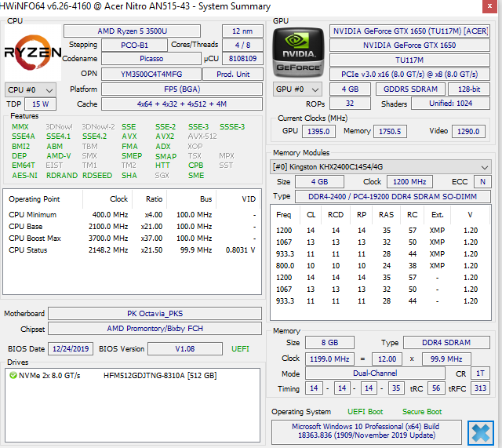Screen dimensions: 502x448
Task: Click the RAS column header
Action: pos(387,214)
